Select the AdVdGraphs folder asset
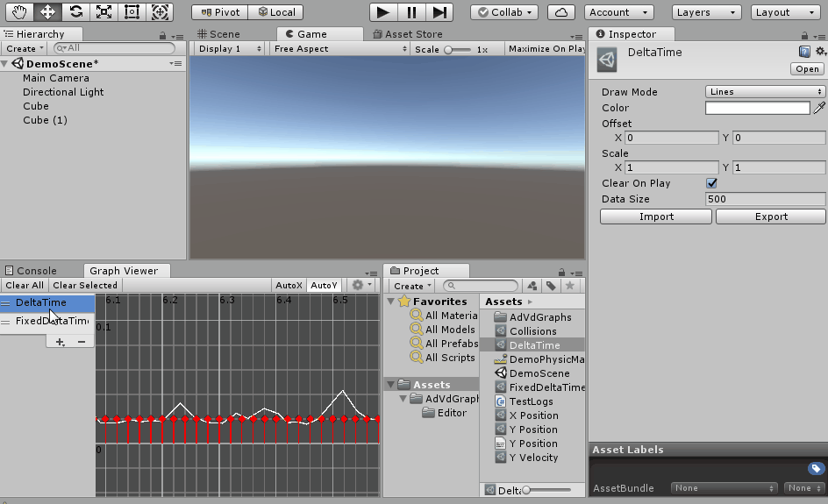The width and height of the screenshot is (828, 504). click(x=540, y=317)
